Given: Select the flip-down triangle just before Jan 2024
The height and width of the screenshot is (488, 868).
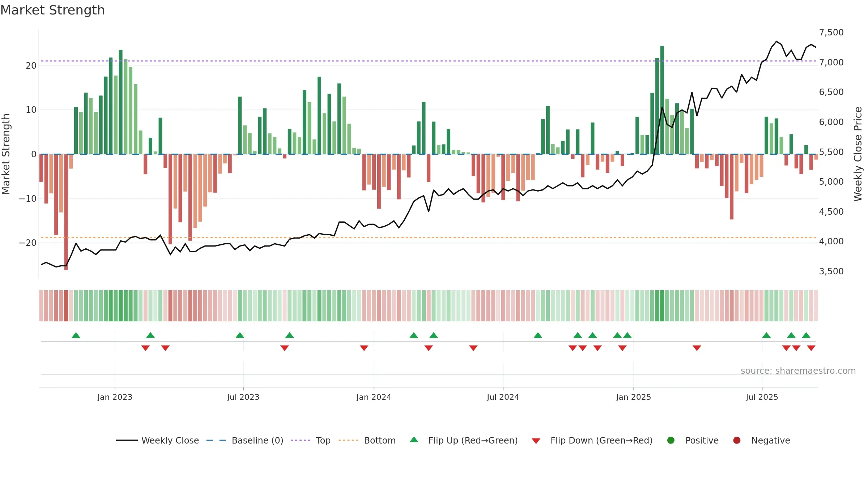Looking at the screenshot, I should click(x=364, y=348).
